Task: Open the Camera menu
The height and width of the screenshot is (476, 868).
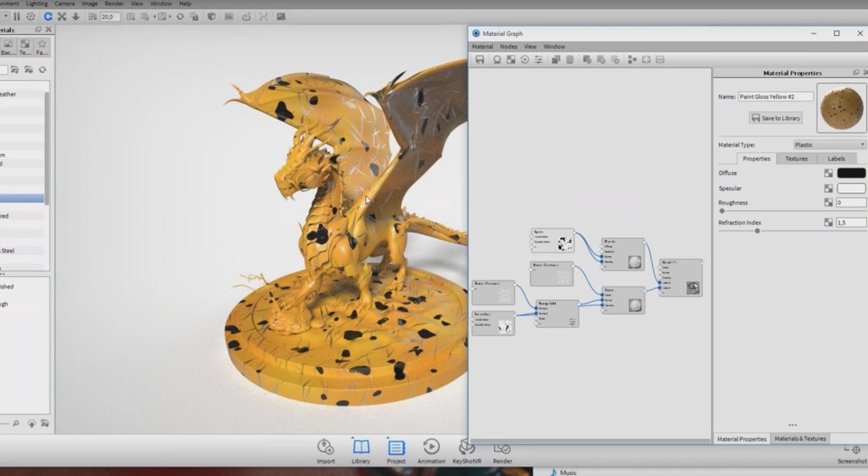Action: click(x=65, y=3)
